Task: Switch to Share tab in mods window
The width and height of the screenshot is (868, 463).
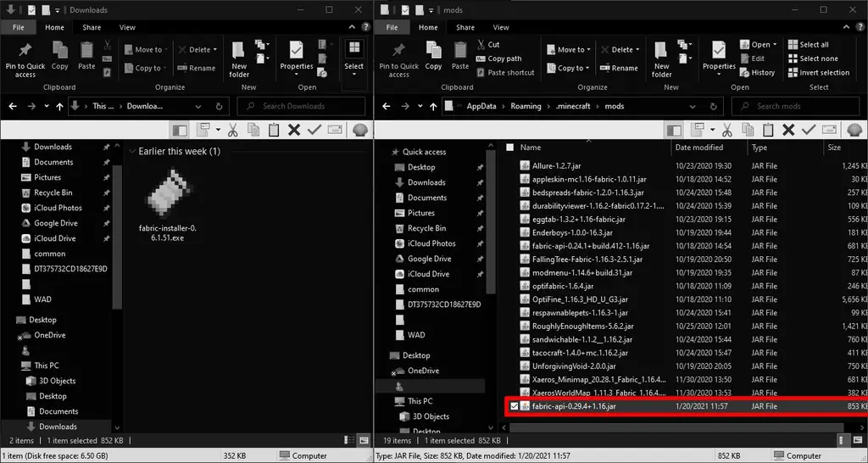Action: tap(465, 27)
